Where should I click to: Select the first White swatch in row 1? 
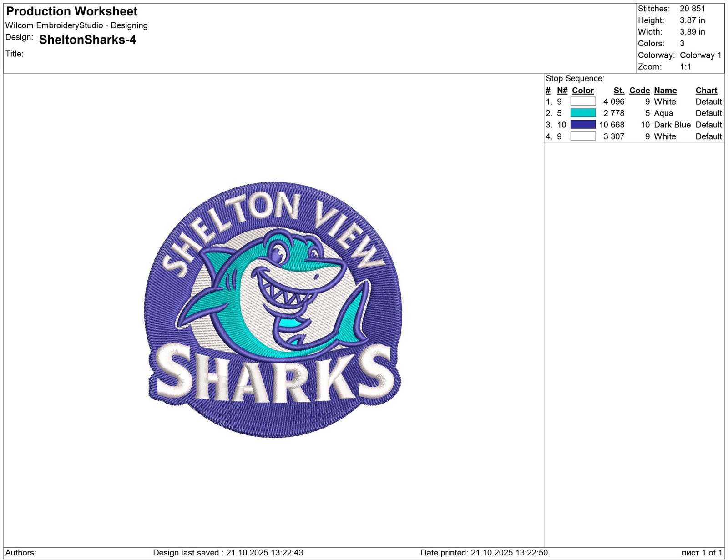pos(583,101)
